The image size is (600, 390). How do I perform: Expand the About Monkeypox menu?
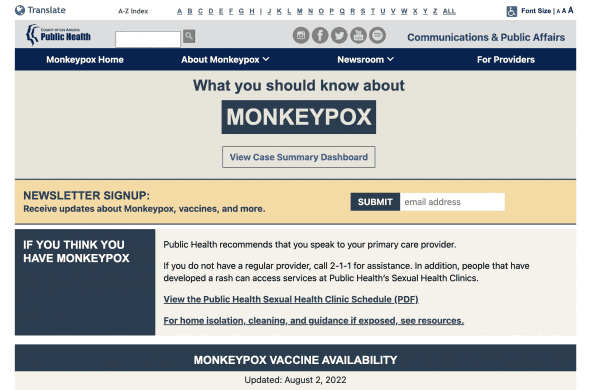pyautogui.click(x=225, y=59)
